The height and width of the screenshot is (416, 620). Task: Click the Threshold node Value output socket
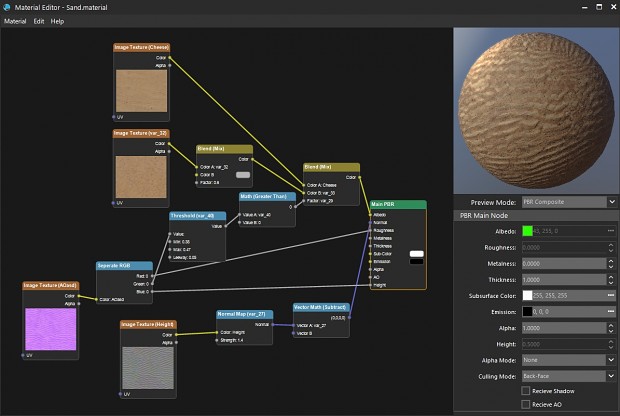226,226
